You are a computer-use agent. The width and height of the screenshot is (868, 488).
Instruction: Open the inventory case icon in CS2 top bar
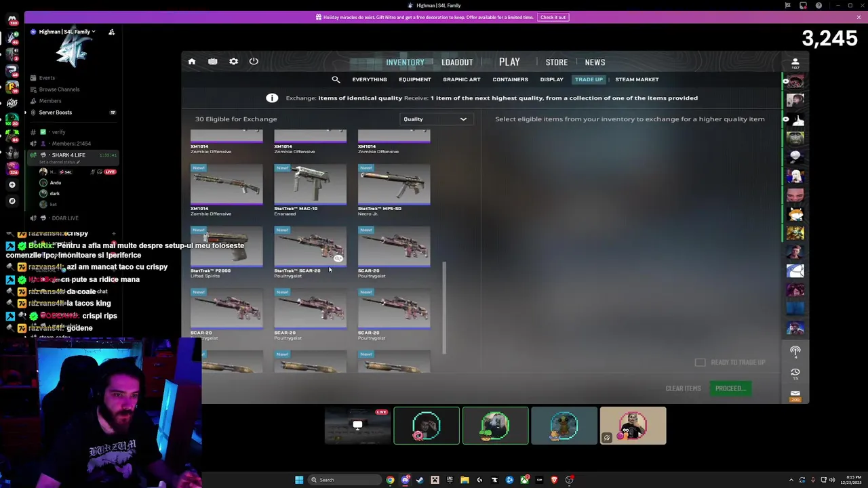(213, 62)
